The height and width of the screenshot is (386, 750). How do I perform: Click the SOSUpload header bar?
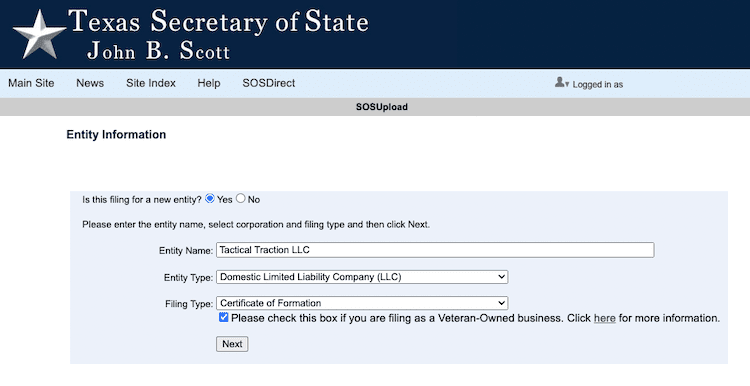[x=375, y=107]
